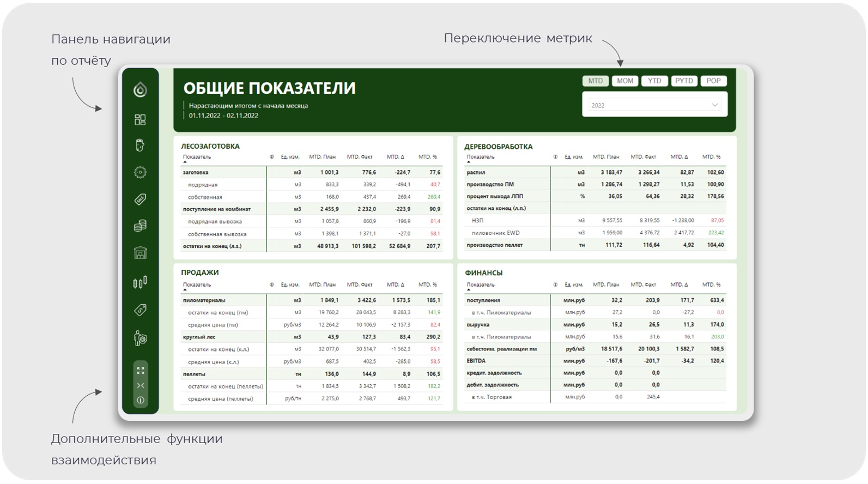Open the 2022 year dropdown
The image size is (868, 484).
tap(654, 105)
